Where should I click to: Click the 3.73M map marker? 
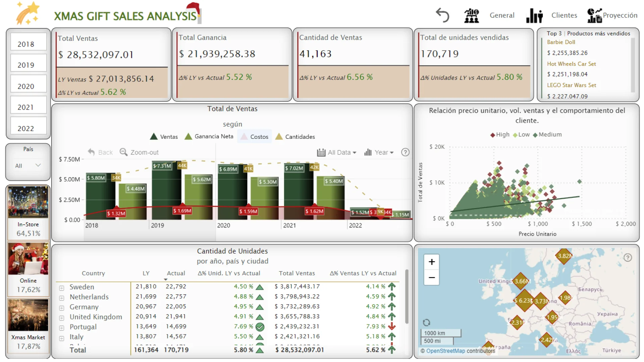point(541,301)
